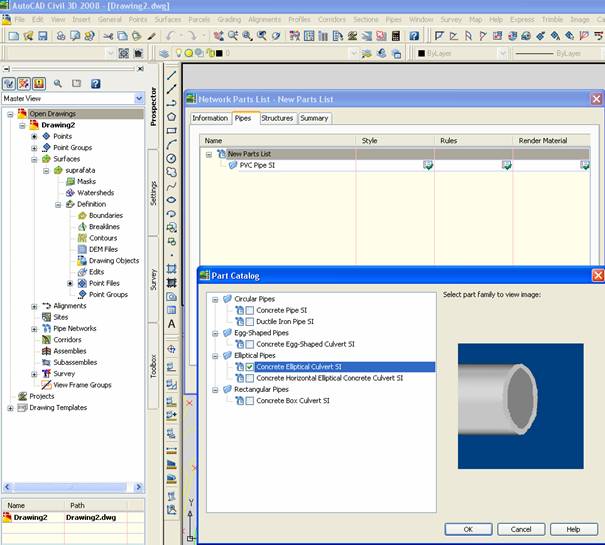Click the render material icon in PVC Pipe SI row

pyautogui.click(x=585, y=165)
